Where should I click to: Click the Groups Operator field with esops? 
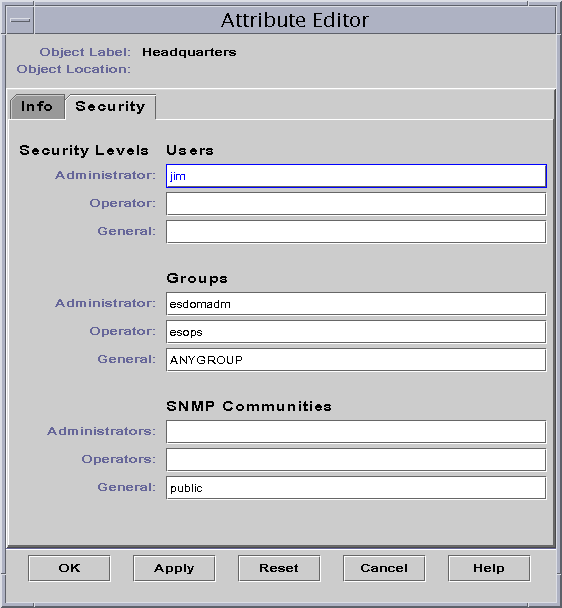coord(356,332)
